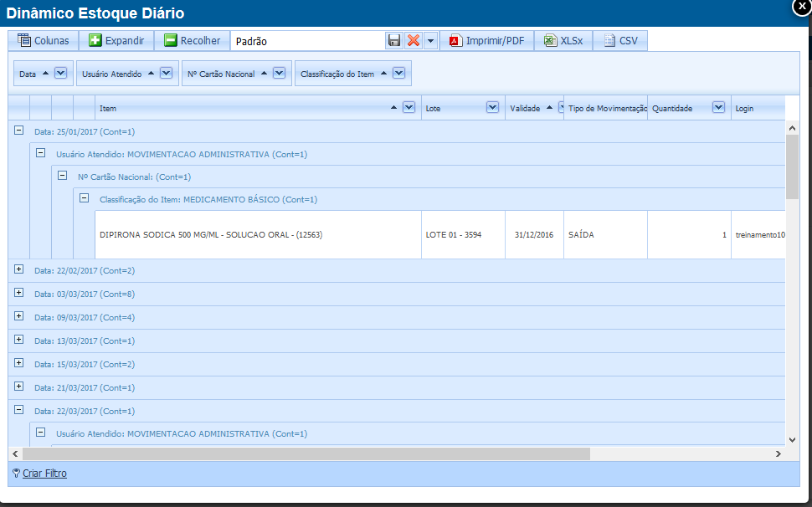Export to XLSx spreadsheet

pyautogui.click(x=563, y=40)
